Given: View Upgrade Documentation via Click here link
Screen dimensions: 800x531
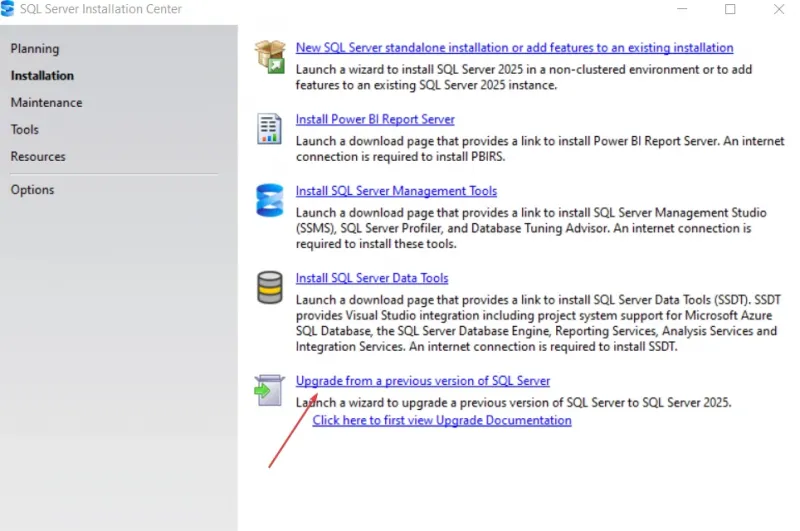Looking at the screenshot, I should pyautogui.click(x=442, y=421).
